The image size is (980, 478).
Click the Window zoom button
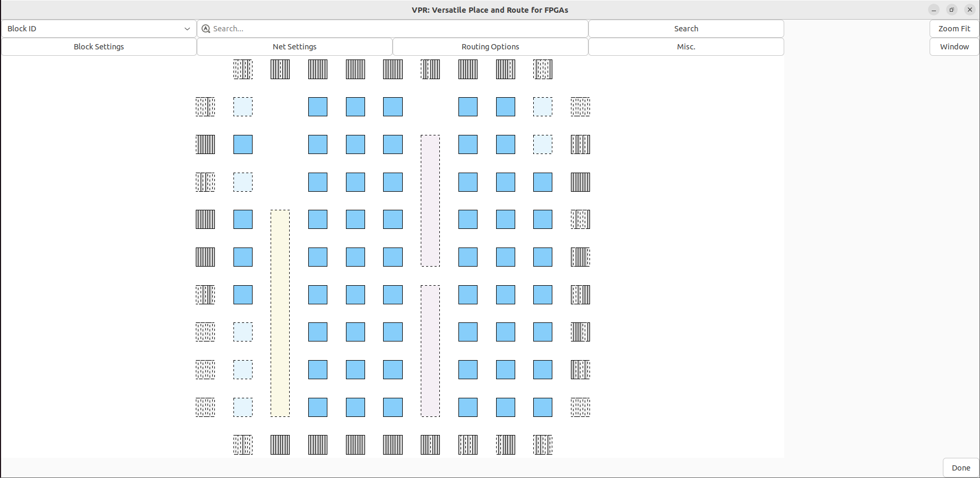coord(954,47)
